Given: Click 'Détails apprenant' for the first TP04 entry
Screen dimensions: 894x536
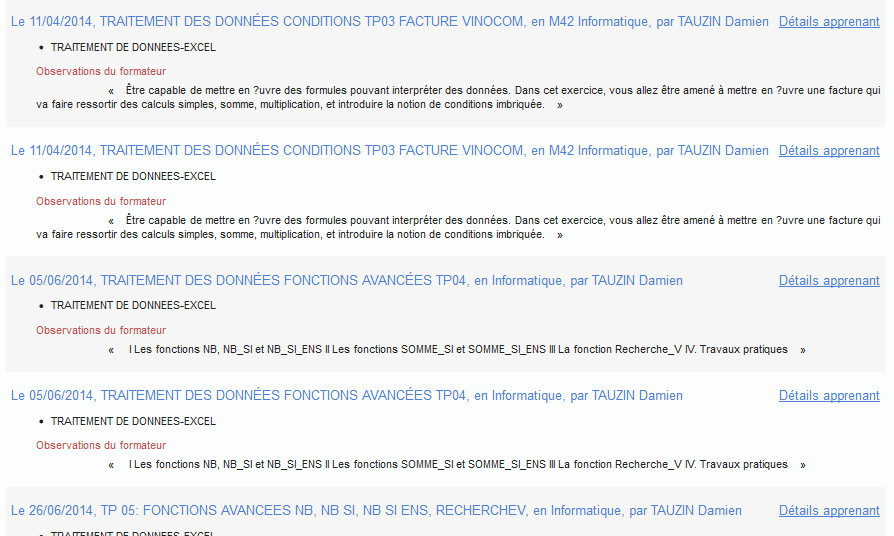Looking at the screenshot, I should [x=829, y=281].
